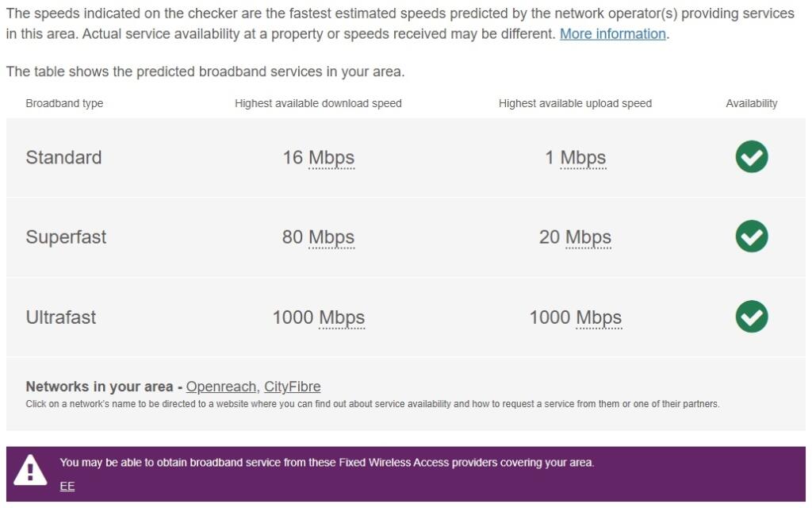The height and width of the screenshot is (508, 812).
Task: Click the Standard availability green checkmark icon
Action: click(x=751, y=157)
